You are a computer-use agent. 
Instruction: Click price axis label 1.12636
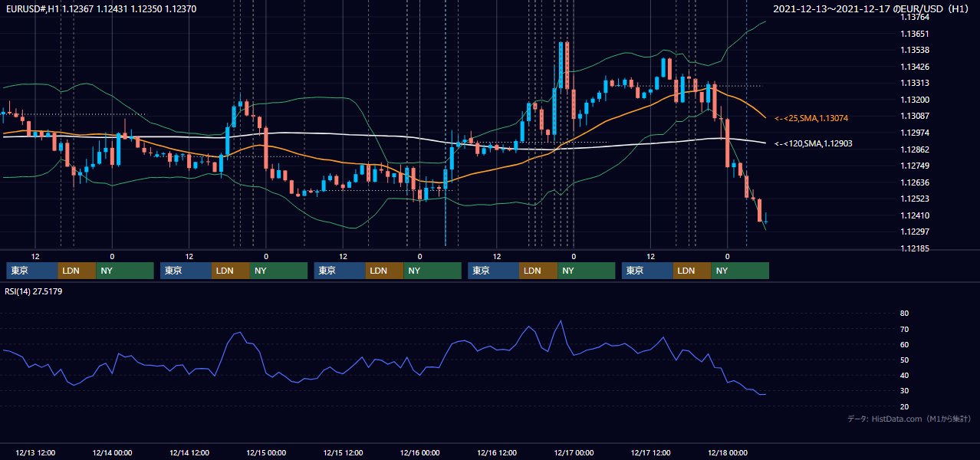[914, 182]
